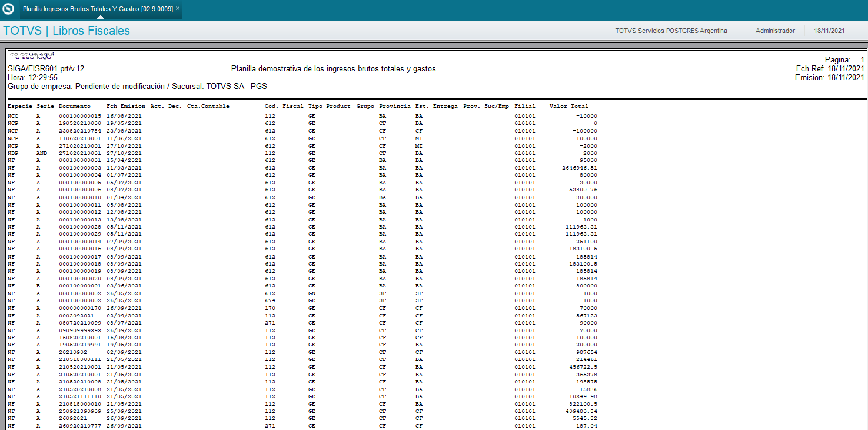Viewport: 868px width, 430px height.
Task: Click the Serie column header
Action: (x=45, y=107)
